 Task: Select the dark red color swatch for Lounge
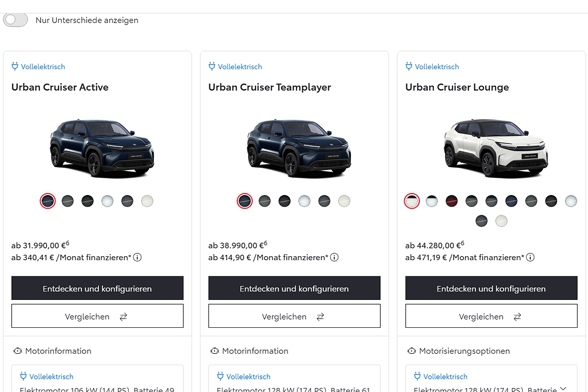(451, 201)
